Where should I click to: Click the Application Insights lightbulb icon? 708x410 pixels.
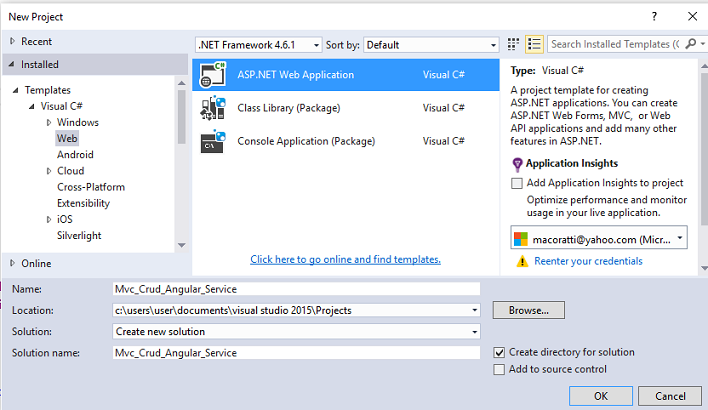pos(517,164)
